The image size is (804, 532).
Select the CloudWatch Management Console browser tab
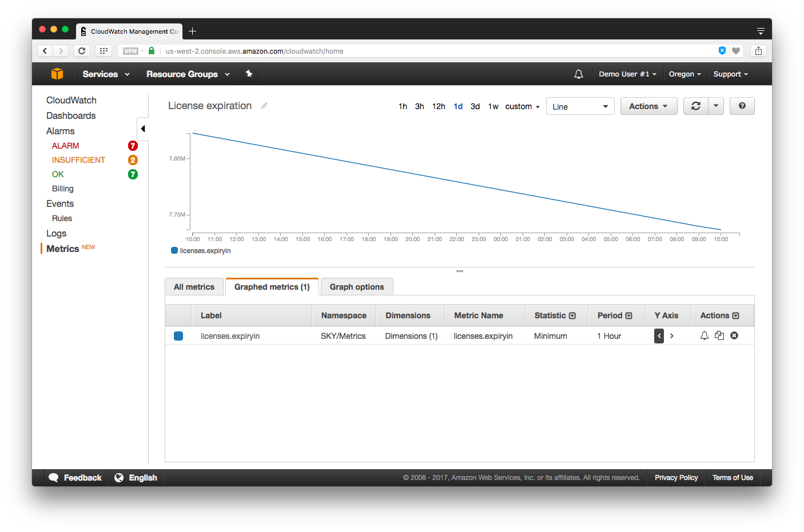pos(129,31)
